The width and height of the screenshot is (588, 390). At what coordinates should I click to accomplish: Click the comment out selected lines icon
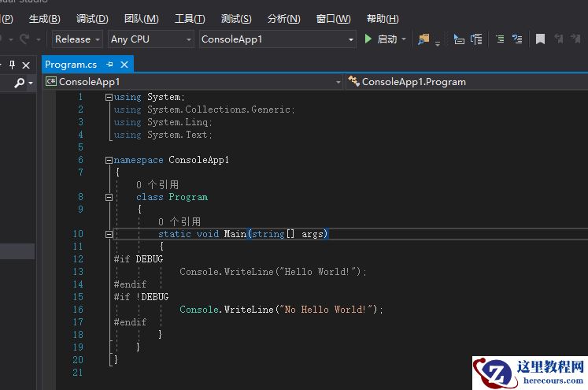point(499,39)
